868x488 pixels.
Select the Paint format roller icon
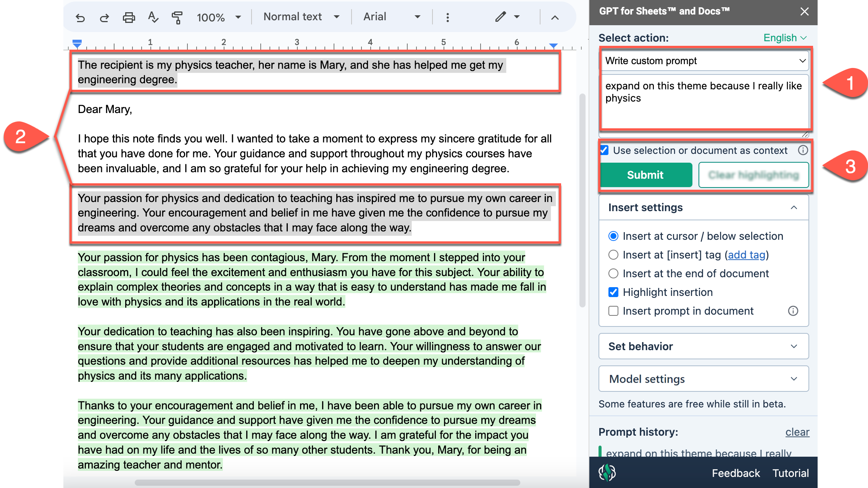pos(177,18)
